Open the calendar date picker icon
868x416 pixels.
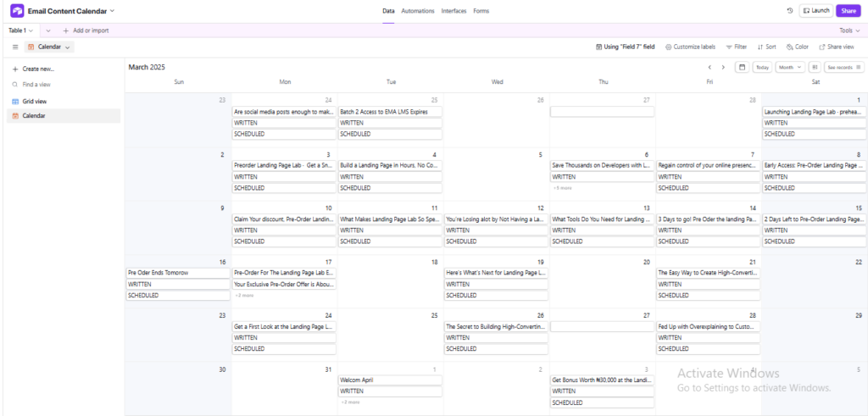point(742,67)
